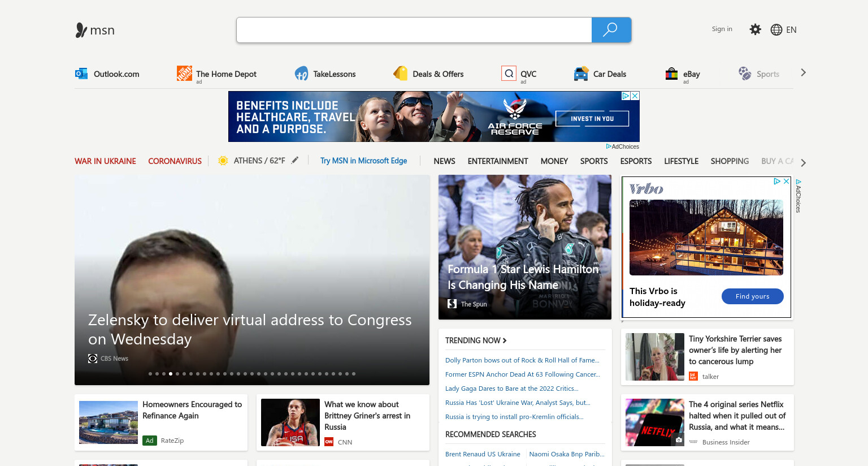Click in the MSN search field

click(x=414, y=30)
